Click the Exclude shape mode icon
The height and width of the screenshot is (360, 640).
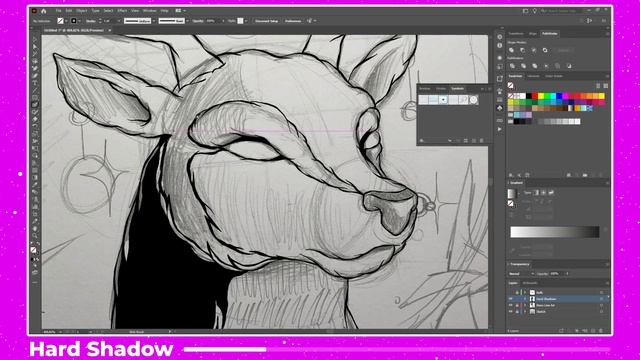click(545, 50)
